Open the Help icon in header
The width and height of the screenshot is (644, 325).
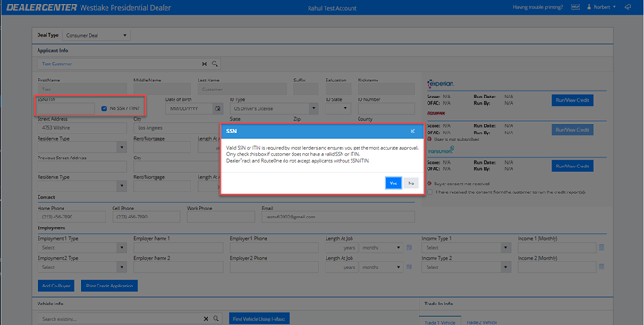coord(575,7)
